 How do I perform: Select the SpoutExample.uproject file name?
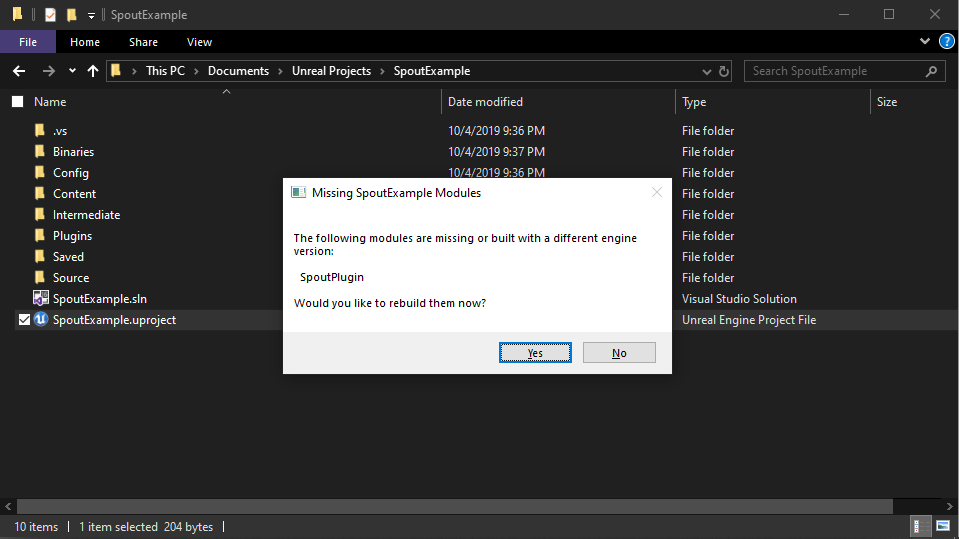tap(114, 319)
